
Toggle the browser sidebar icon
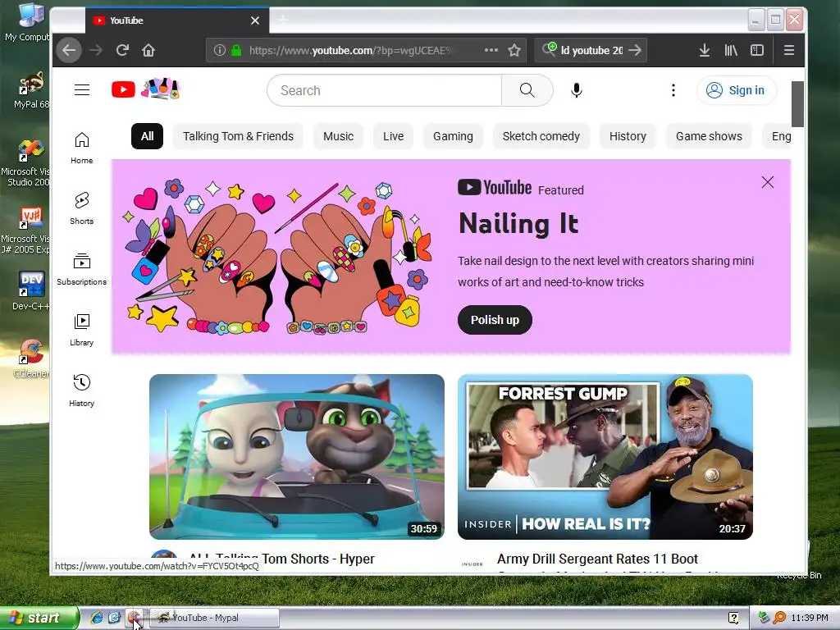coord(757,50)
